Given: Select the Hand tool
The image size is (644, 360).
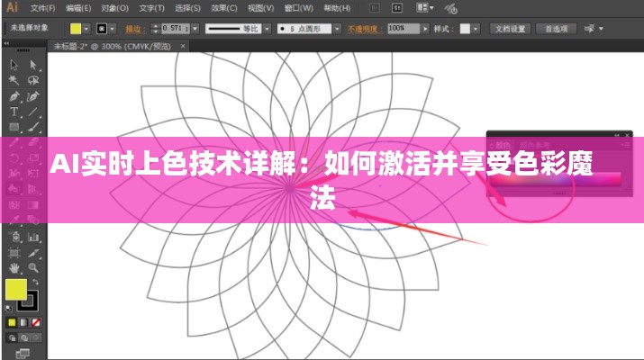Looking at the screenshot, I should click(14, 268).
